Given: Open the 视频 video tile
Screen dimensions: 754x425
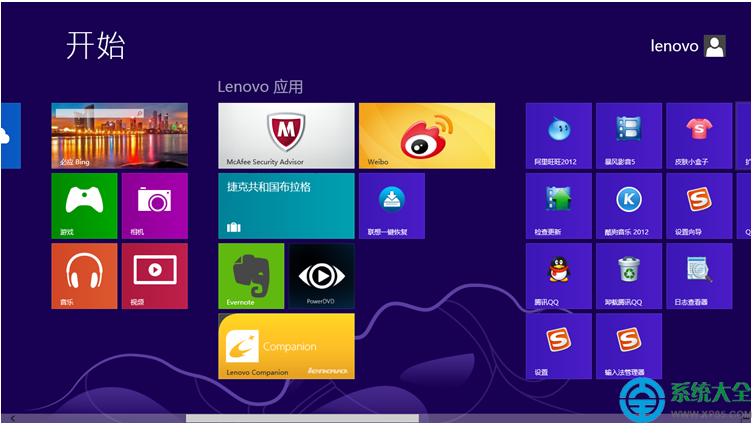Looking at the screenshot, I should click(x=155, y=276).
